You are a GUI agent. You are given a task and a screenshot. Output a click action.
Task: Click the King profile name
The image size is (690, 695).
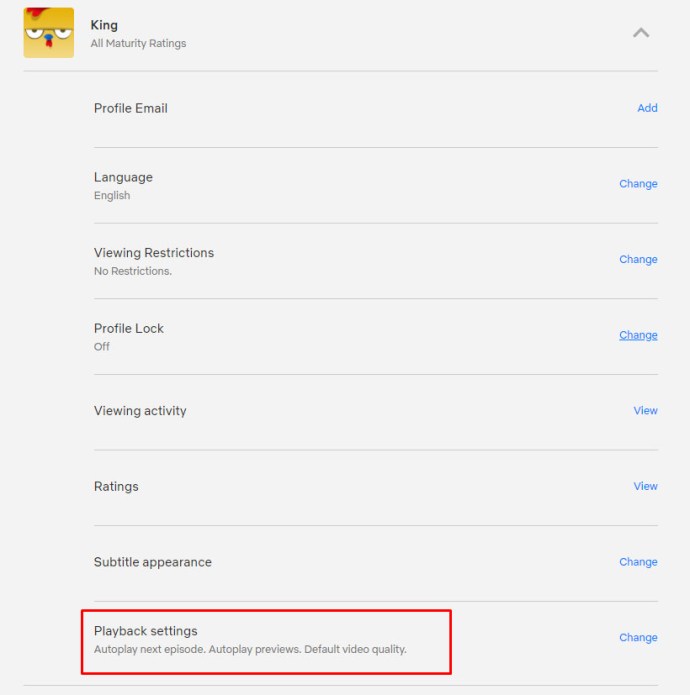click(x=104, y=25)
